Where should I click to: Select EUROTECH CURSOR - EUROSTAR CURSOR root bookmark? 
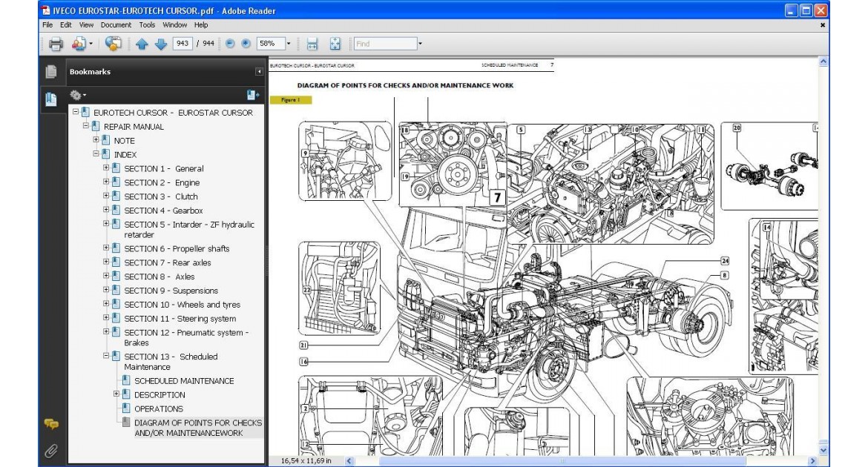click(x=173, y=113)
